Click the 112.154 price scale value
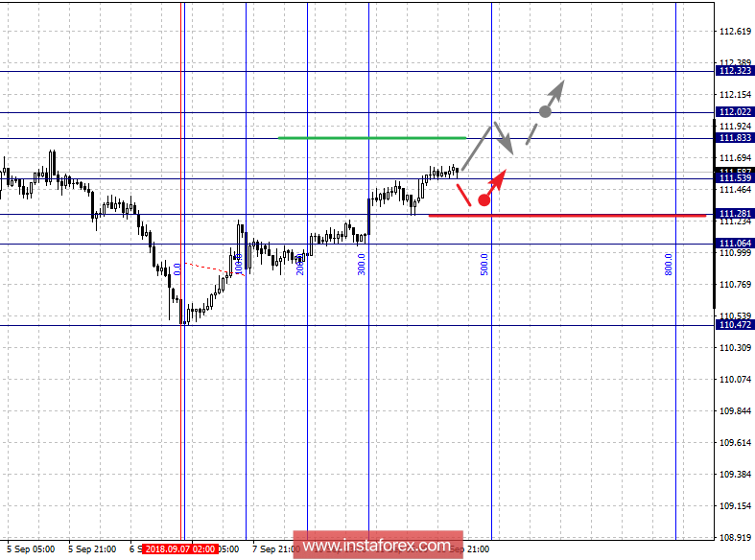The image size is (755, 560). tap(735, 95)
